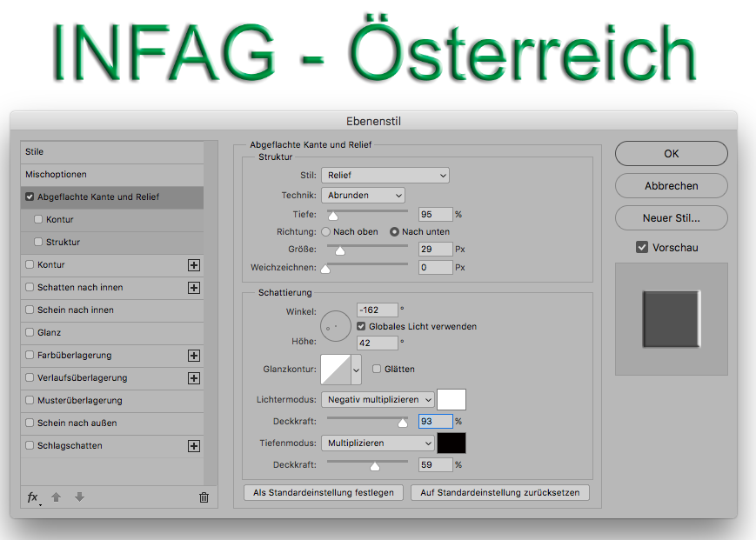Click the Größe slider handle
756x540 pixels.
tap(340, 250)
